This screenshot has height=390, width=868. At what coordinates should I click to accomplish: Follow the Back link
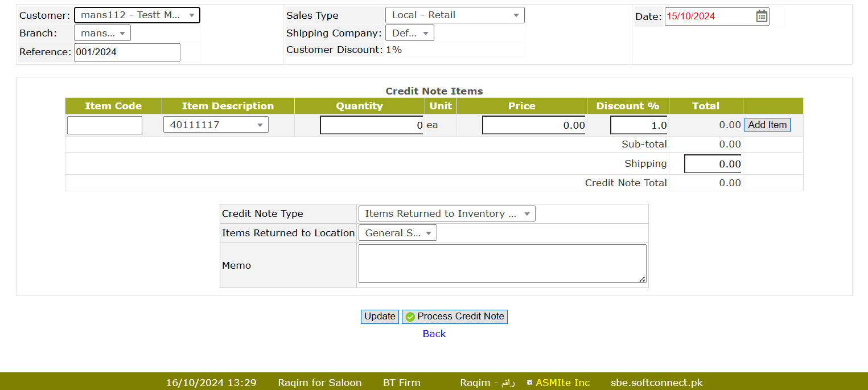tap(434, 334)
